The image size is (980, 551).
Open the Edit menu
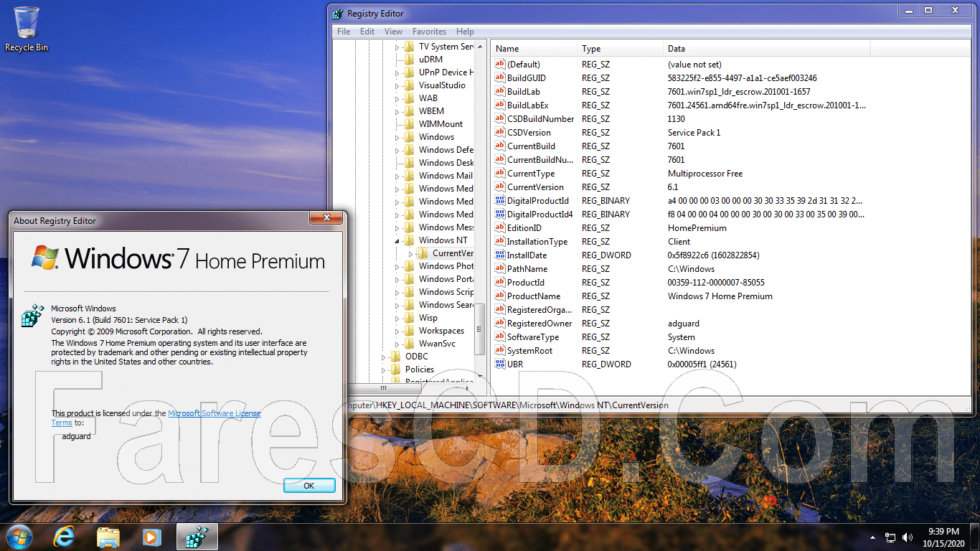(367, 32)
